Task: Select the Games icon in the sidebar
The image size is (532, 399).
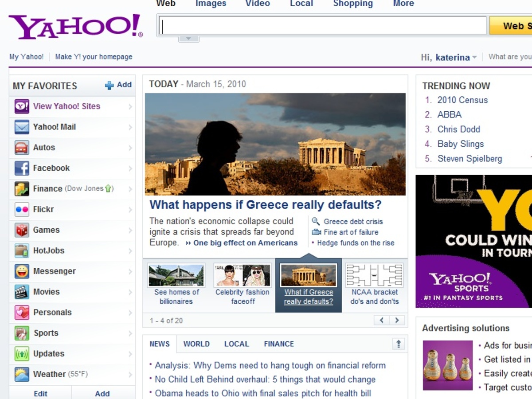Action: [x=21, y=230]
